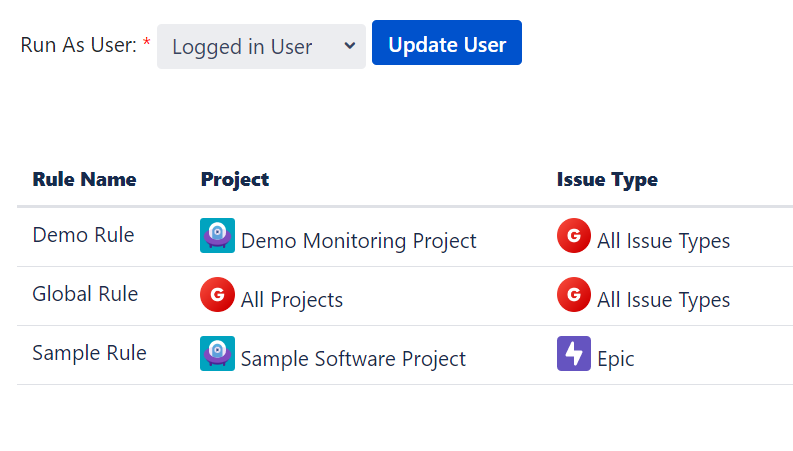Select the Sample Rule name
This screenshot has width=793, height=451.
(89, 353)
